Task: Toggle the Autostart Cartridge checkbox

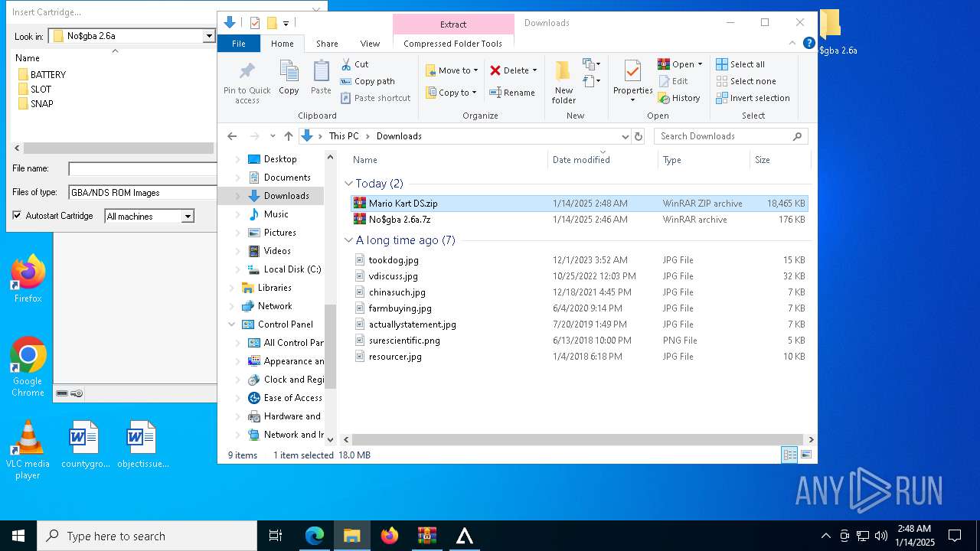Action: click(x=17, y=216)
